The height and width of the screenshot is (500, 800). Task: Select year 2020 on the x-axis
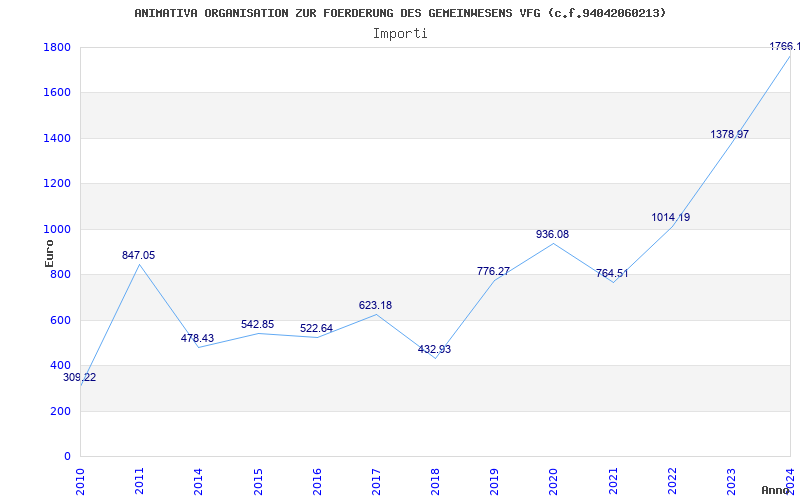553,479
